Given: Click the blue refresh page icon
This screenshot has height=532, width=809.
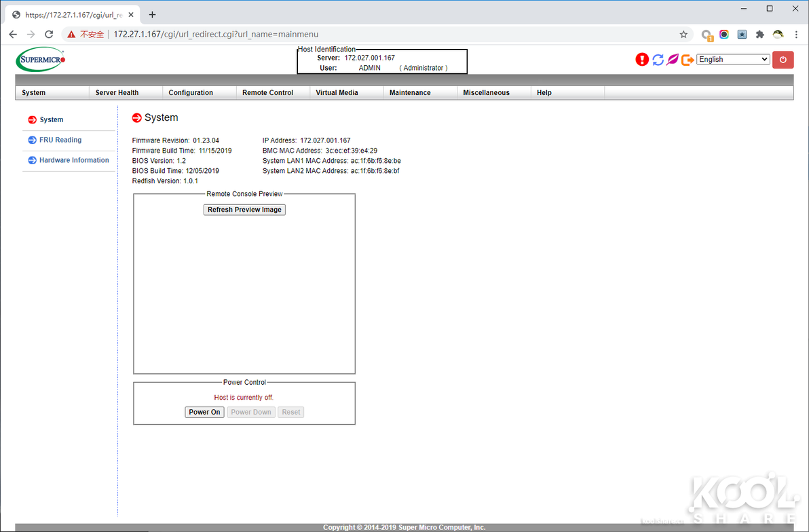Looking at the screenshot, I should (x=658, y=60).
